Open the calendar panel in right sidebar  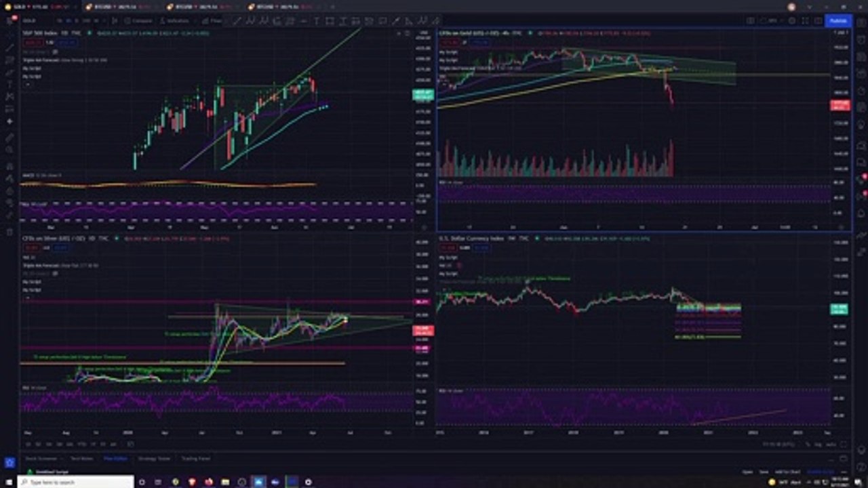pyautogui.click(x=861, y=108)
